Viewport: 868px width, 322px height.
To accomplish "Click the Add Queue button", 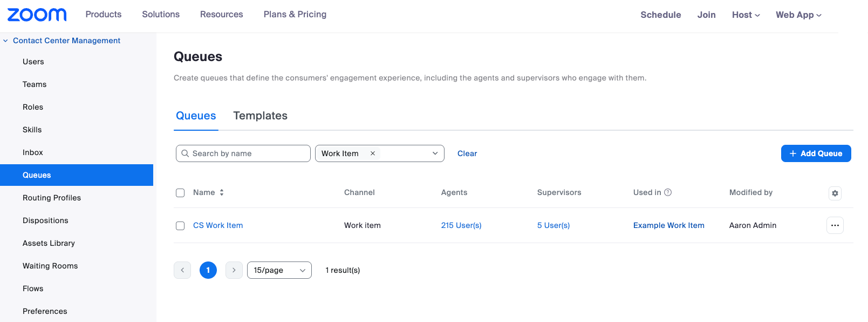I will 816,153.
